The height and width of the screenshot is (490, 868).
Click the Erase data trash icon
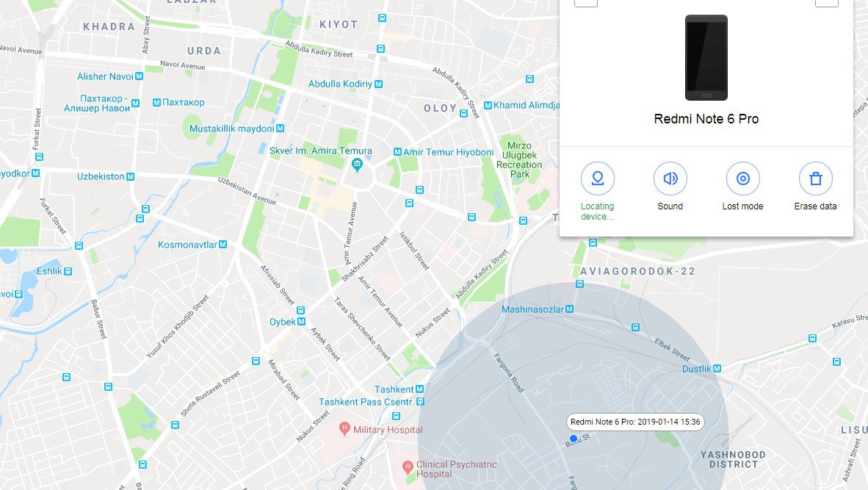(815, 179)
